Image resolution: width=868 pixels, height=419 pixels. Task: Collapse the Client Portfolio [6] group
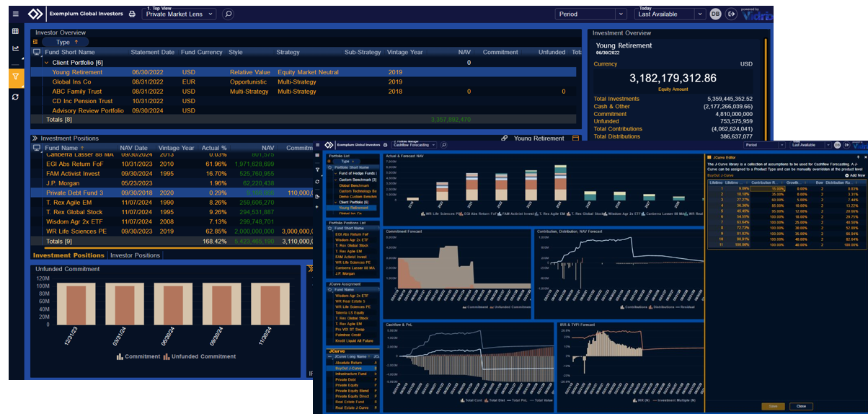(46, 63)
